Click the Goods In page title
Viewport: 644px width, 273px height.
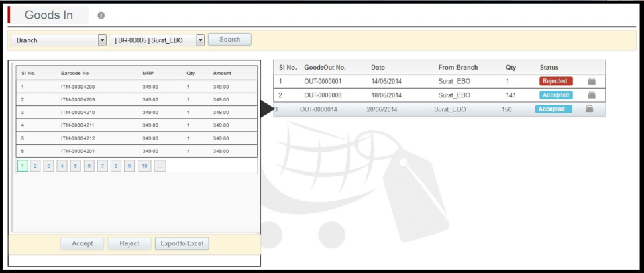49,15
